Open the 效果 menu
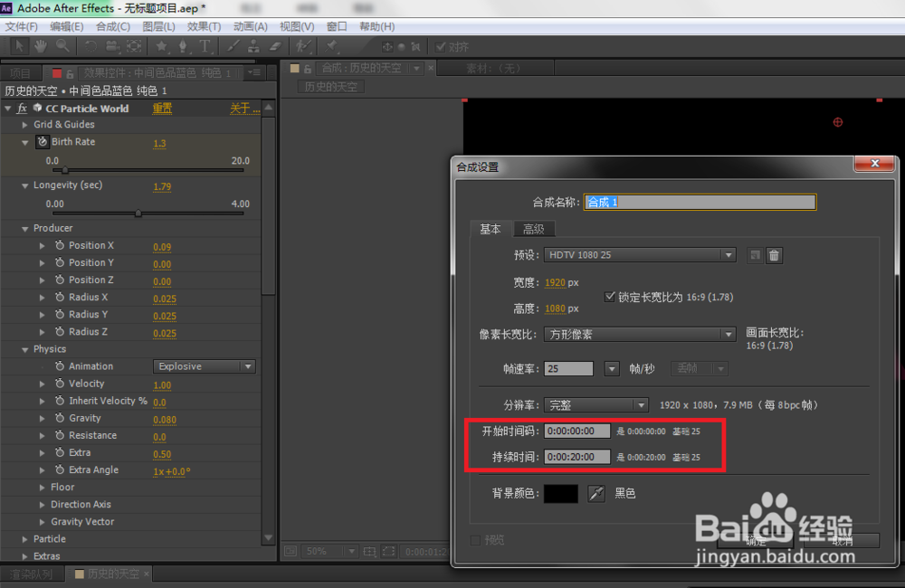 203,26
